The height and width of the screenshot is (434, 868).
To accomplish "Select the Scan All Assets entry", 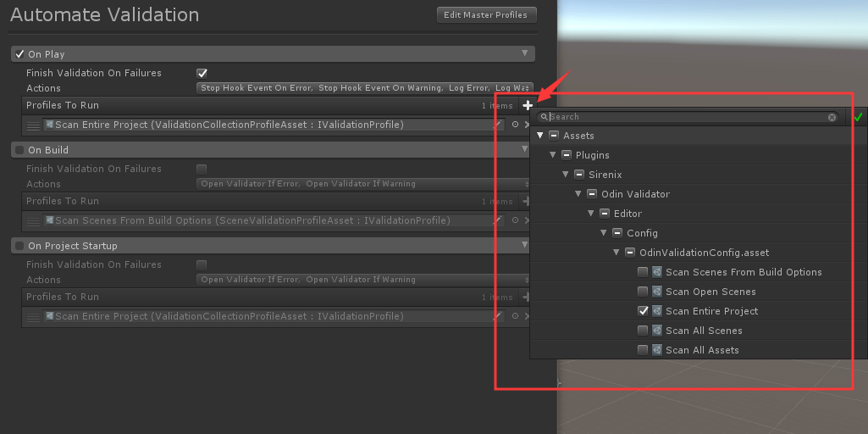I will tap(701, 350).
